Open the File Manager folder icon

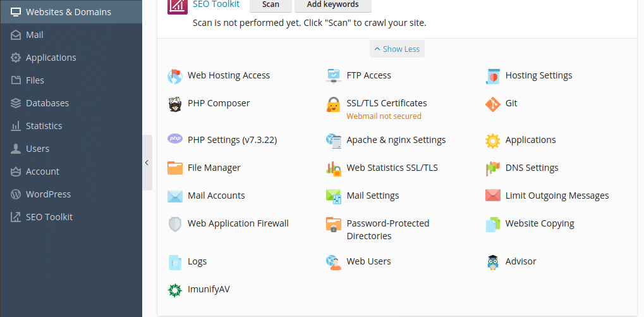click(175, 168)
